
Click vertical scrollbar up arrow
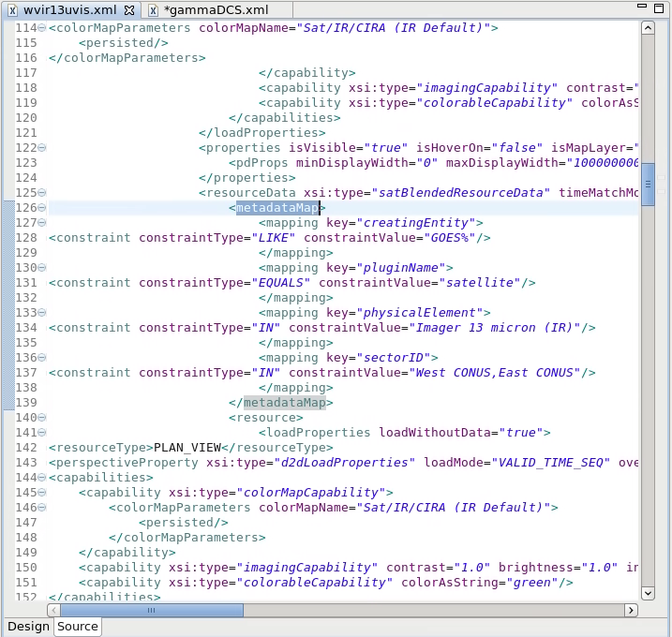click(648, 28)
